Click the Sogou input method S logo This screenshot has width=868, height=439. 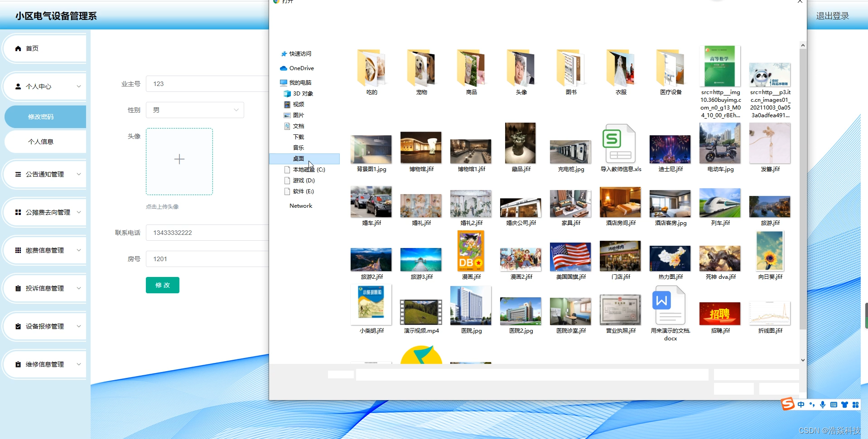pos(788,404)
